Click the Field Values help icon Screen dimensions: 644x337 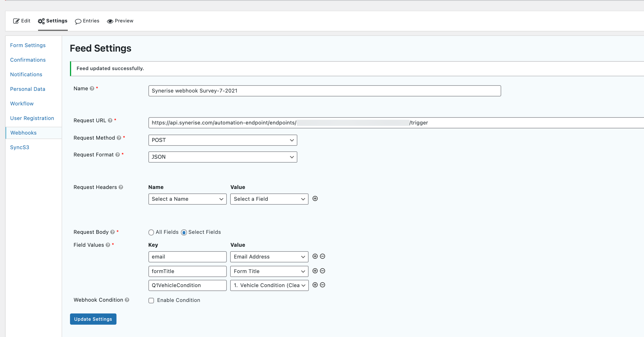pos(108,245)
